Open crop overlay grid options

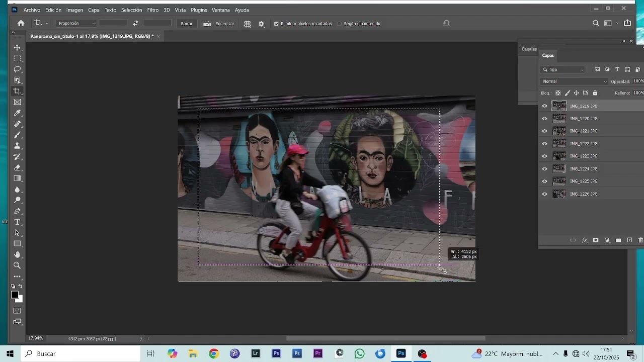pos(248,24)
